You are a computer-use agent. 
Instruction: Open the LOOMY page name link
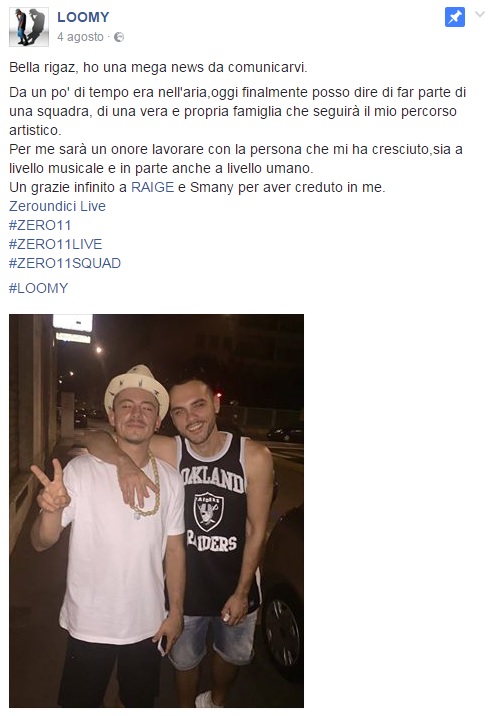(83, 17)
